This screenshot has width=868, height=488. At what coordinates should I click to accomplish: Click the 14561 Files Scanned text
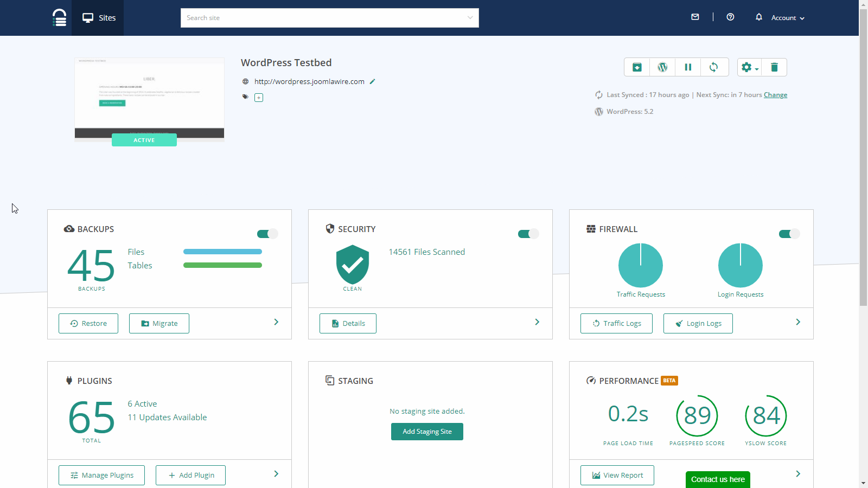pyautogui.click(x=426, y=252)
